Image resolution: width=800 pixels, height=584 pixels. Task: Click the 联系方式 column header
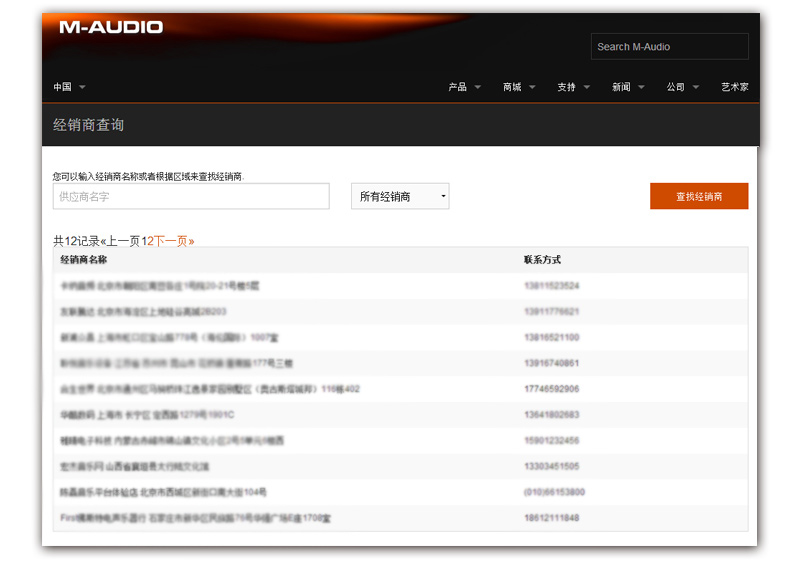click(542, 260)
